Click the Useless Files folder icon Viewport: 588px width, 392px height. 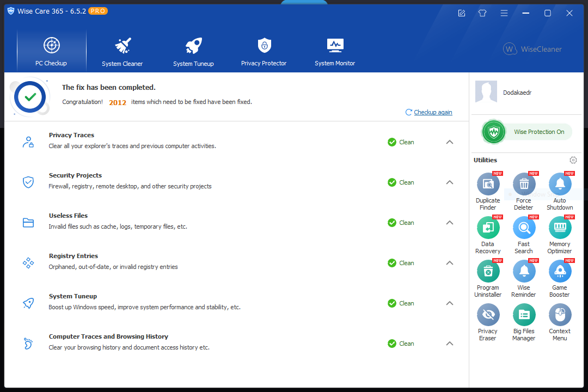[x=28, y=223]
